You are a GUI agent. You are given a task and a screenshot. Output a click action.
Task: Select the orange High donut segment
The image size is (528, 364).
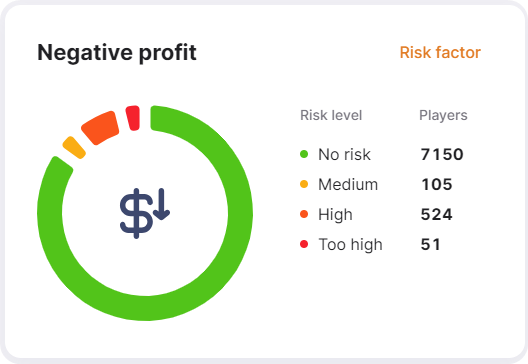(x=100, y=128)
